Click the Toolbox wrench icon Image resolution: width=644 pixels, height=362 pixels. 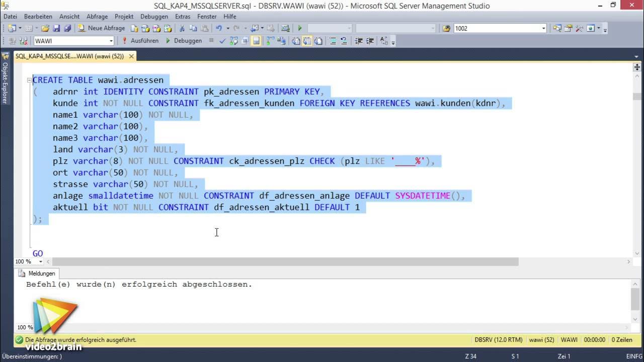[579, 28]
